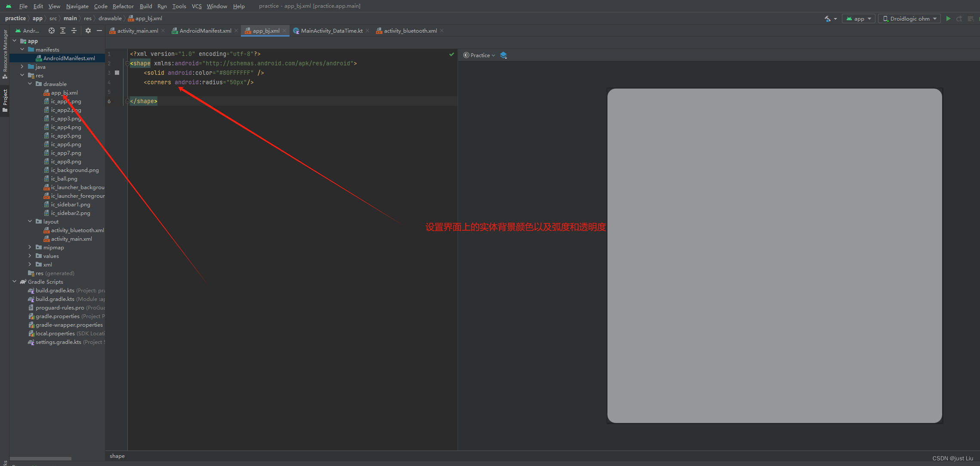Image resolution: width=980 pixels, height=466 pixels.
Task: Open the Make Project dropdown arrow
Action: [835, 19]
